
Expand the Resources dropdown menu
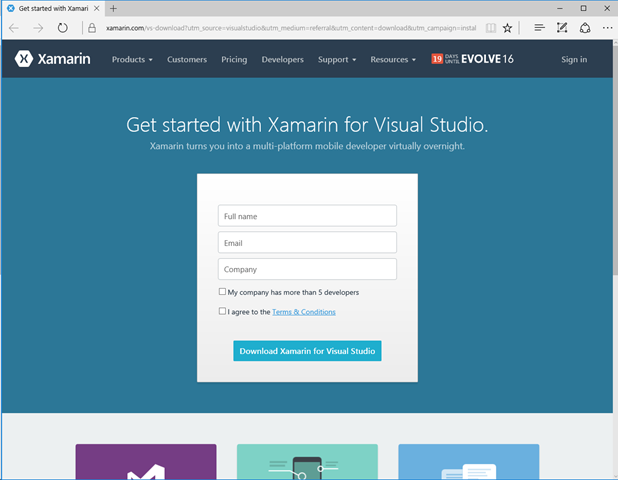point(393,60)
